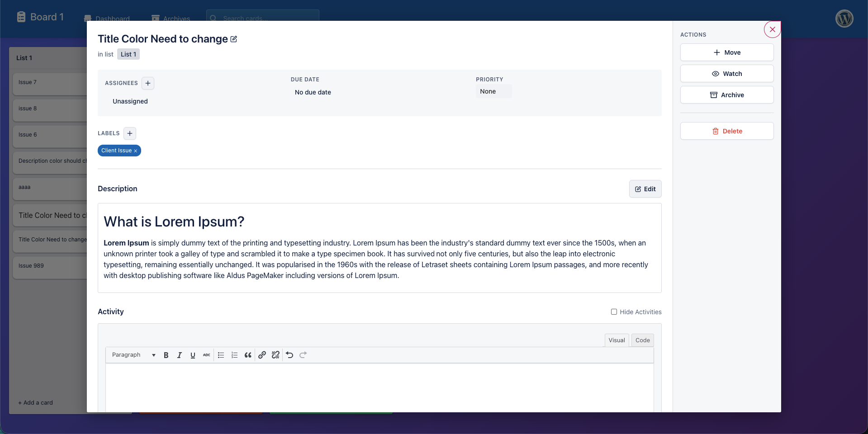Apply strikethrough in activity editor
The height and width of the screenshot is (434, 868).
(x=206, y=355)
